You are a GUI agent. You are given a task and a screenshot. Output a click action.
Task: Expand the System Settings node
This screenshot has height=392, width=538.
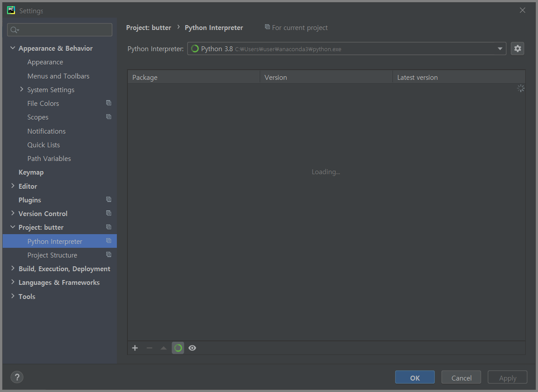[22, 90]
